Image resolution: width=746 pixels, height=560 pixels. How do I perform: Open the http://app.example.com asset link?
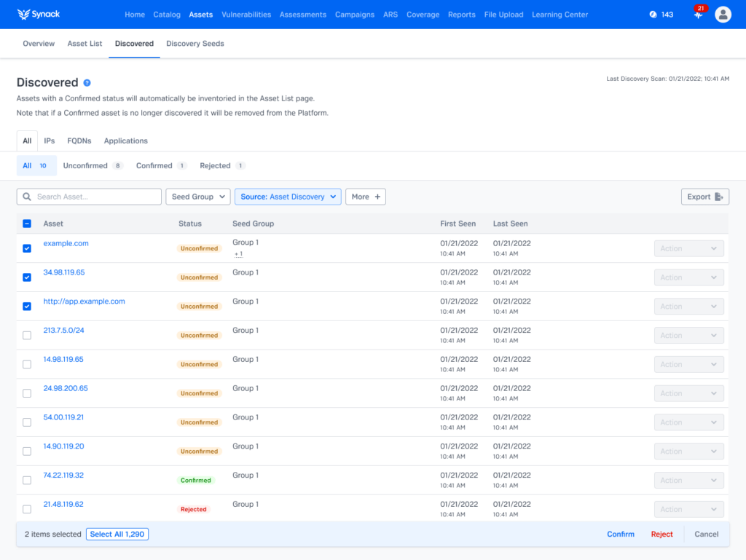[x=84, y=301]
